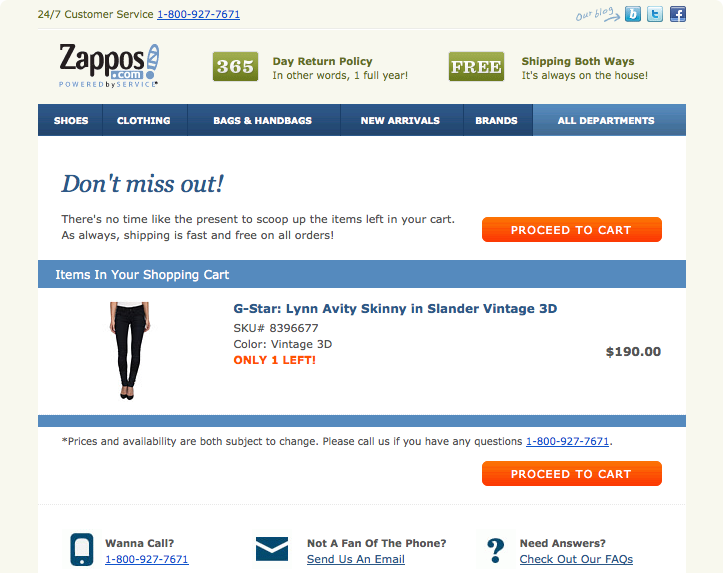Image resolution: width=725 pixels, height=573 pixels.
Task: Click the green FREE shipping badge
Action: pos(476,67)
